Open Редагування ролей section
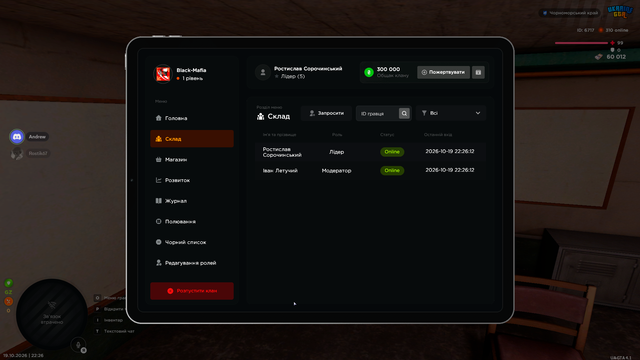The height and width of the screenshot is (360, 640). click(x=192, y=263)
